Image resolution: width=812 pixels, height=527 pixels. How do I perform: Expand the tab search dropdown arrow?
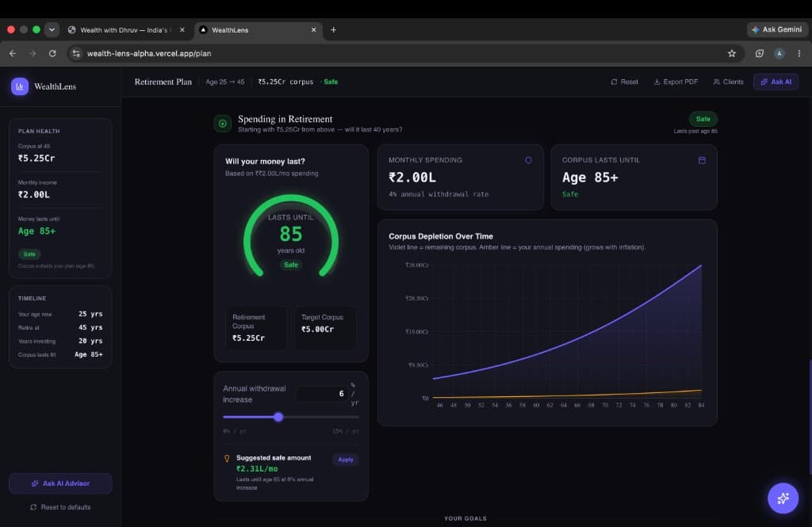(x=52, y=30)
